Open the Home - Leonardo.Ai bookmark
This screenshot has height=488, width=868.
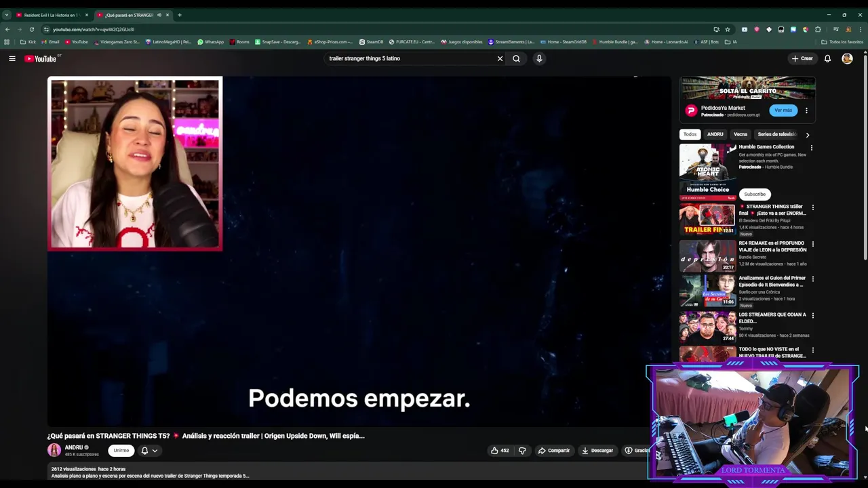666,42
